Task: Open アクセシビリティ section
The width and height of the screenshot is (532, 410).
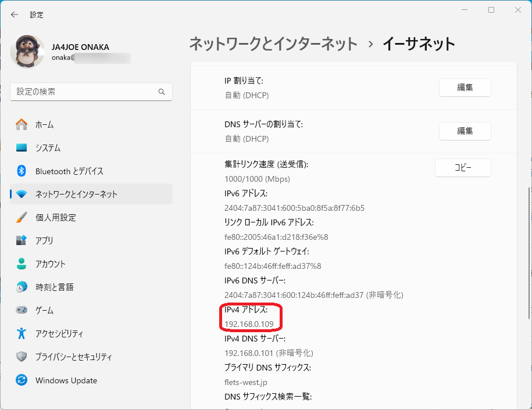Action: [91, 333]
